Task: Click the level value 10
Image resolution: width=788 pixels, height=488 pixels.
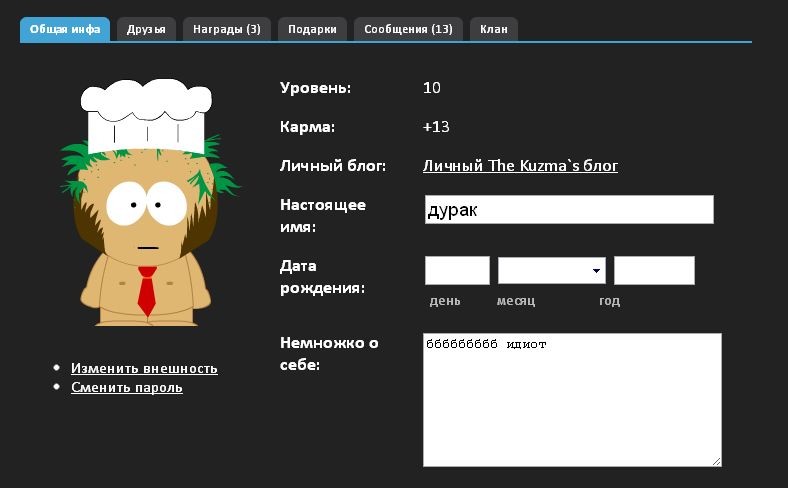Action: click(x=432, y=88)
